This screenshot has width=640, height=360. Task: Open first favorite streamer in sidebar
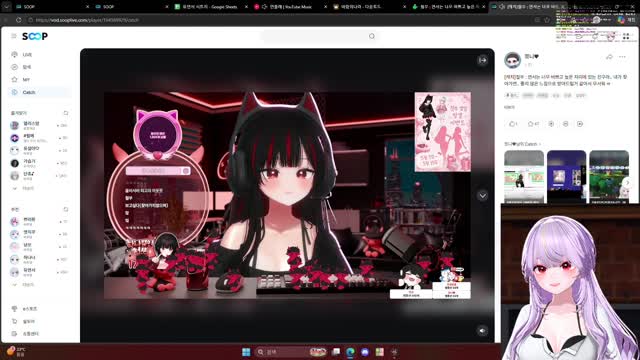tap(40, 125)
